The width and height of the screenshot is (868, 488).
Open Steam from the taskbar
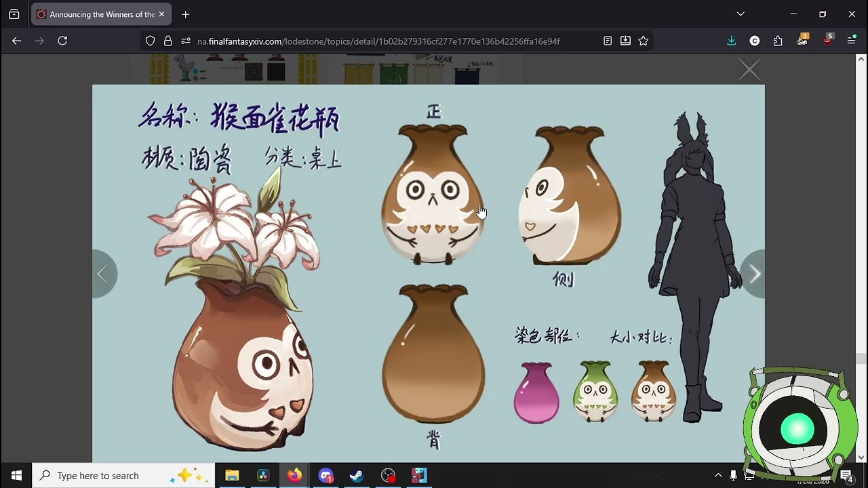357,476
